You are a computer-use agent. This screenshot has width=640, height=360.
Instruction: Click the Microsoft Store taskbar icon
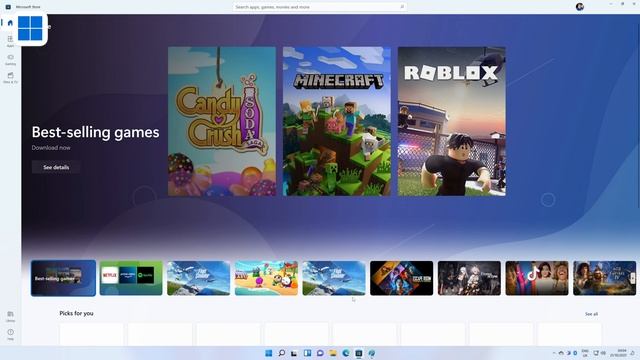pyautogui.click(x=359, y=353)
